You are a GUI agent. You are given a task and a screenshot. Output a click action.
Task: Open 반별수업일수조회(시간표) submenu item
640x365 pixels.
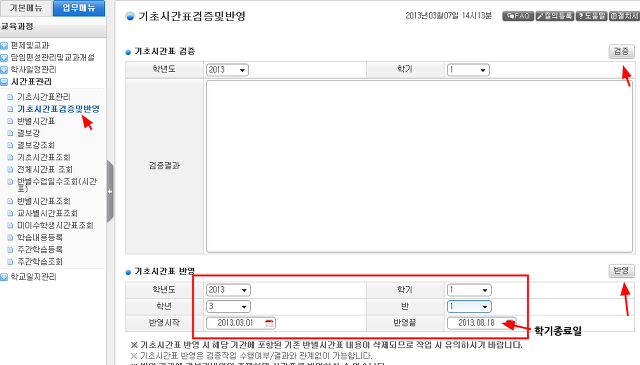click(x=57, y=185)
